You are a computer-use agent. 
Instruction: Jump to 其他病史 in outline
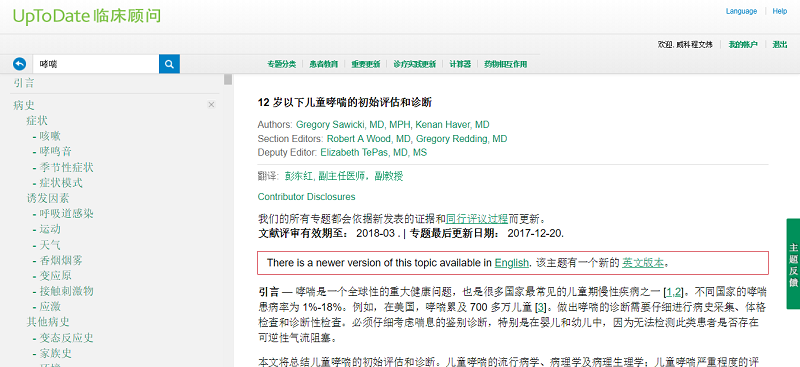[48, 322]
